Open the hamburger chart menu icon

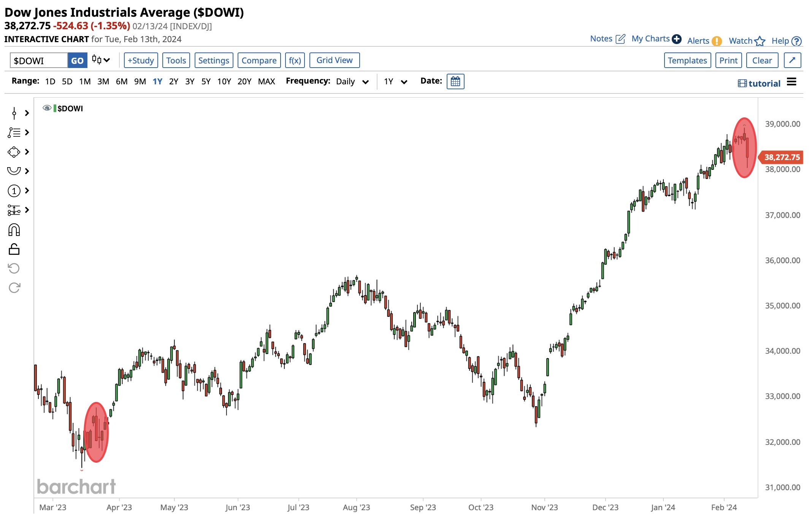791,82
